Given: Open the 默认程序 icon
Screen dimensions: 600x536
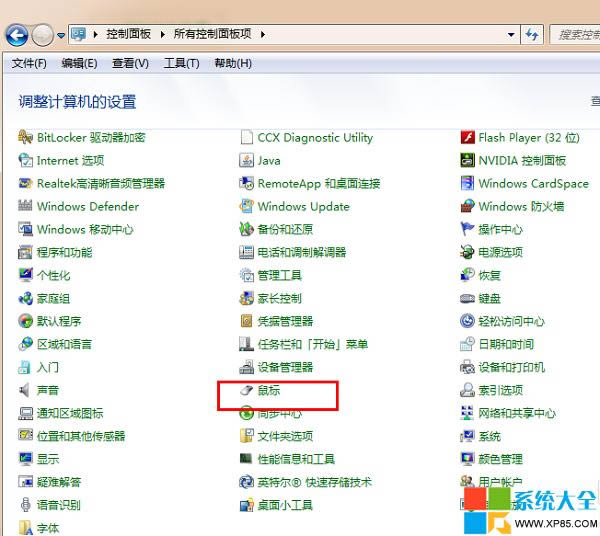Looking at the screenshot, I should [25, 321].
